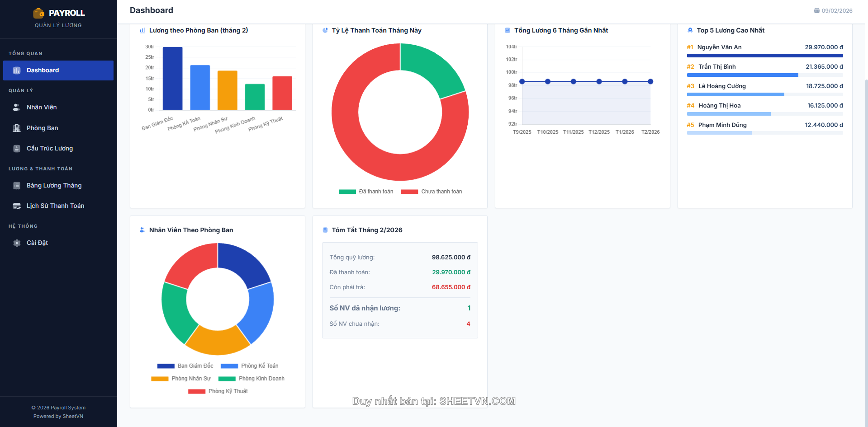The height and width of the screenshot is (427, 868).
Task: Click the Lịch Sử Thanh Toán card icon
Action: click(x=17, y=206)
